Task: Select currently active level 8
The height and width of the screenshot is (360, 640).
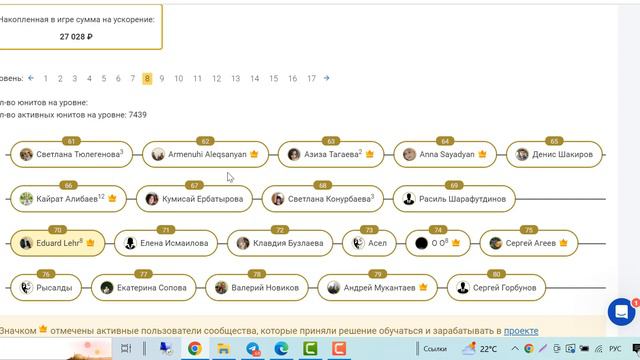Action: [147, 78]
